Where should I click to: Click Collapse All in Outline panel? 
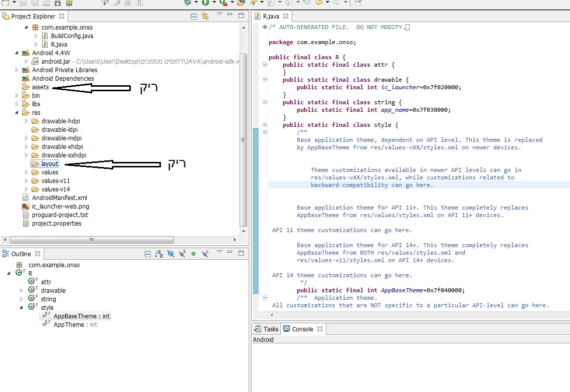(x=147, y=254)
